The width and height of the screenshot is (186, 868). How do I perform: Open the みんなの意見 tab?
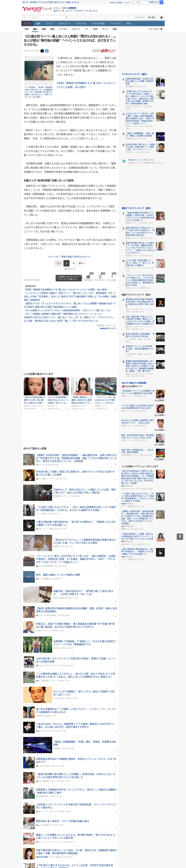tap(98, 24)
